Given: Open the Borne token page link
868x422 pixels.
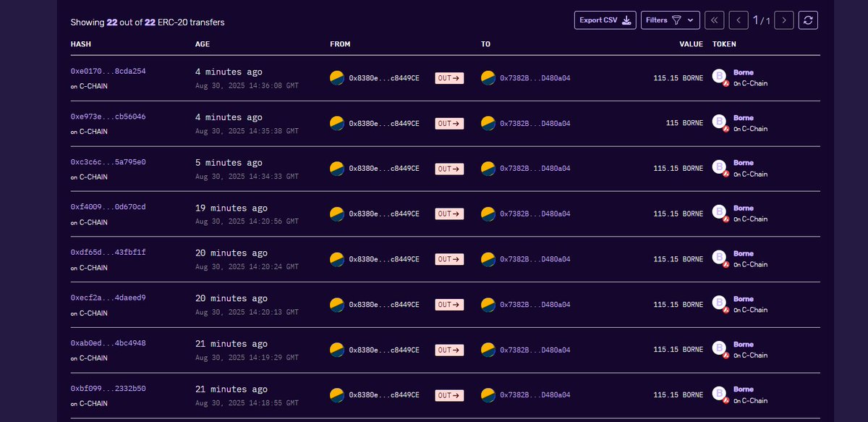Looking at the screenshot, I should [744, 72].
